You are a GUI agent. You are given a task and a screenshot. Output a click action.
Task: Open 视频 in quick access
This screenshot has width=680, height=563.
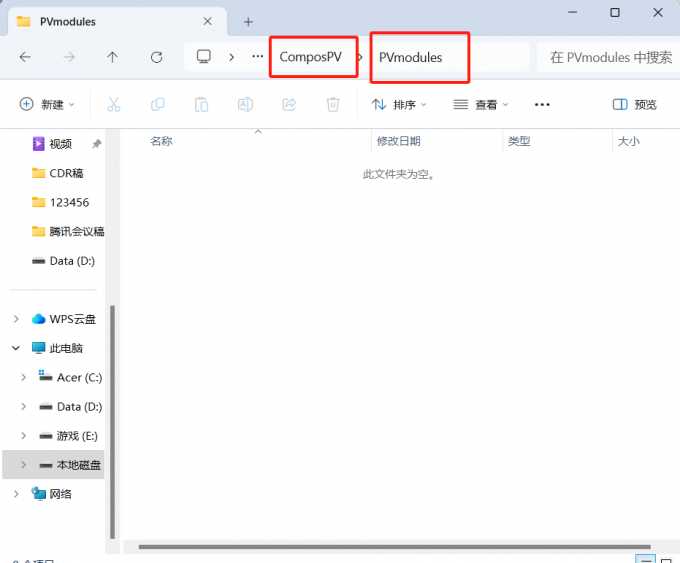click(x=60, y=144)
